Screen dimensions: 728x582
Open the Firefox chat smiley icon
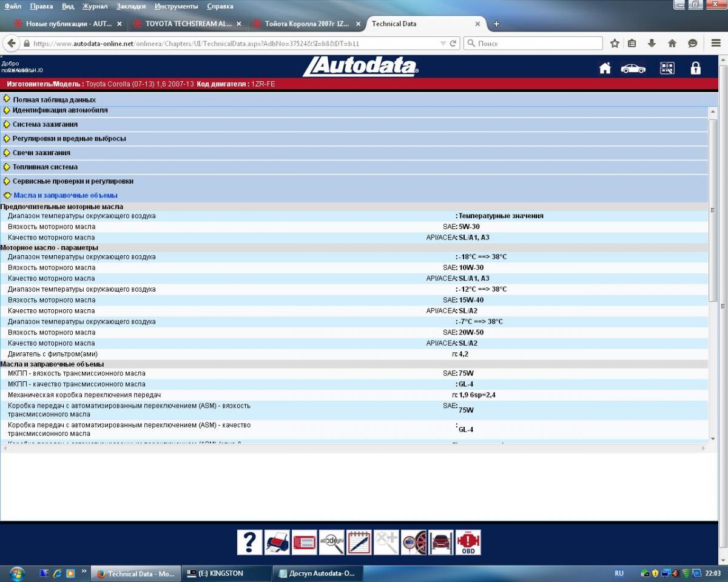click(693, 44)
